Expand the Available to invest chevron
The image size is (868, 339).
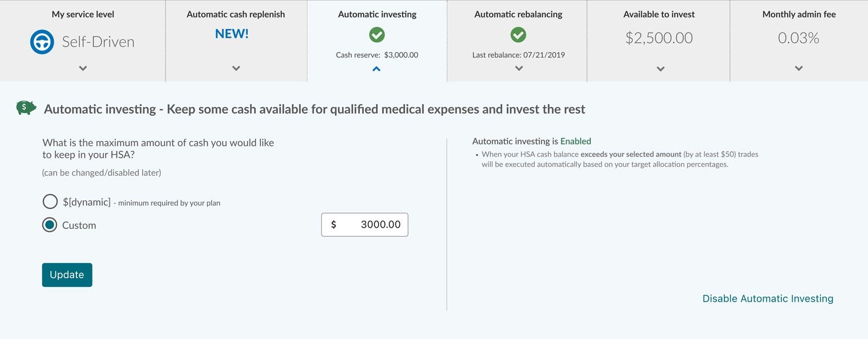click(660, 69)
